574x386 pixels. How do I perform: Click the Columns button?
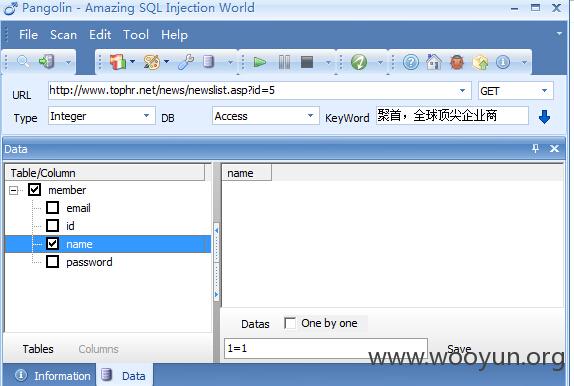[98, 349]
